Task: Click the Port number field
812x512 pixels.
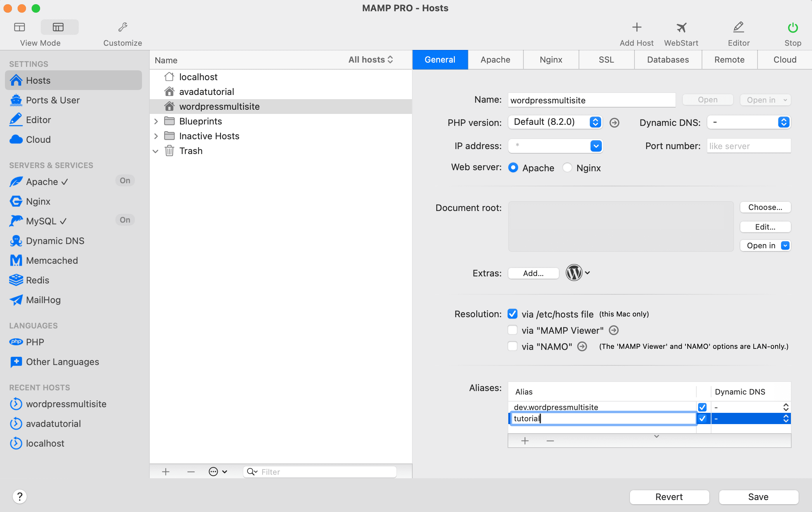Action: pos(749,146)
